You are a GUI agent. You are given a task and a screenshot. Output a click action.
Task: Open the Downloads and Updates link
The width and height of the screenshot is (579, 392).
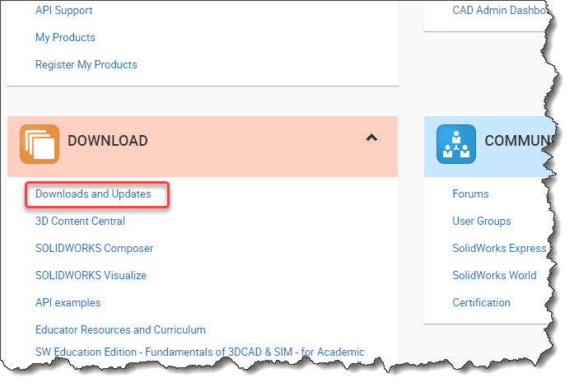93,194
